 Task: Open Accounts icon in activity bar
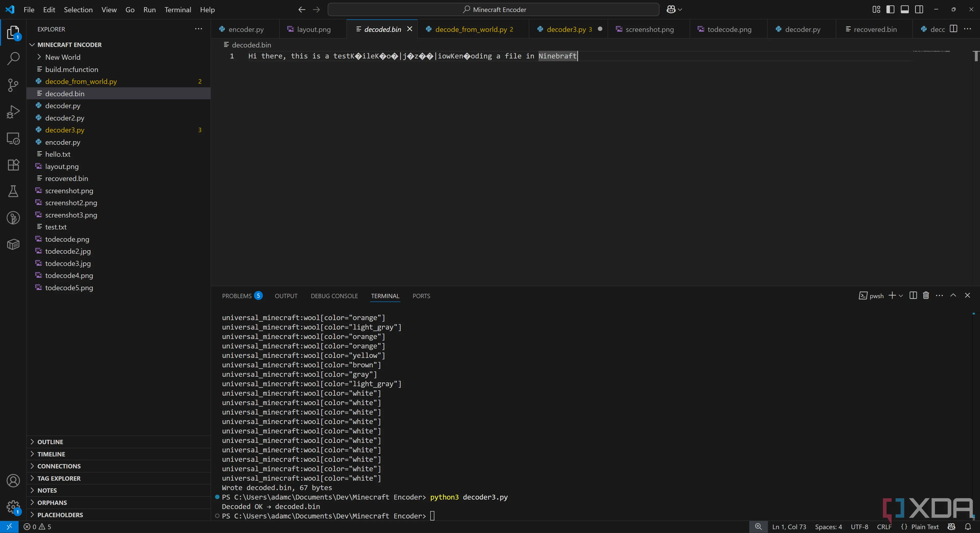(x=13, y=481)
